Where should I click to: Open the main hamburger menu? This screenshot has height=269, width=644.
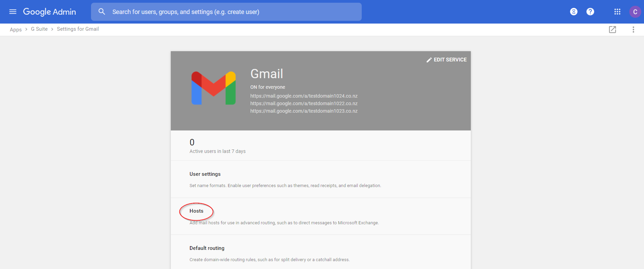13,12
